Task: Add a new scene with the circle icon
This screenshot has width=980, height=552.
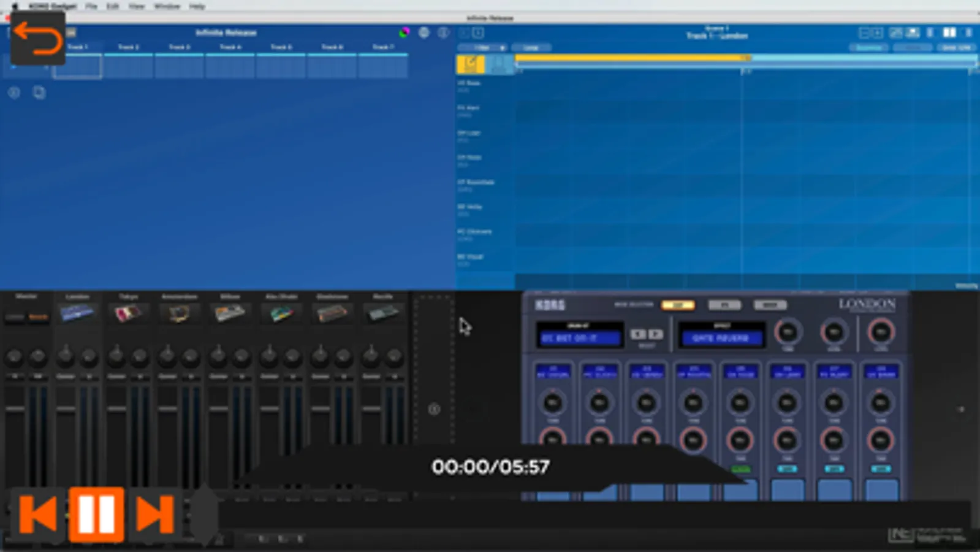Action: coord(14,93)
